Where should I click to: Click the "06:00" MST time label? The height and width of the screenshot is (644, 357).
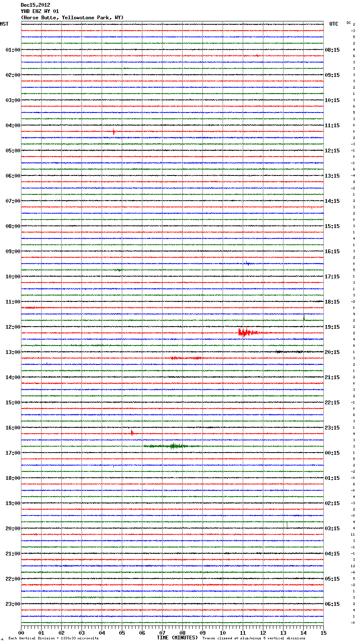pos(13,176)
